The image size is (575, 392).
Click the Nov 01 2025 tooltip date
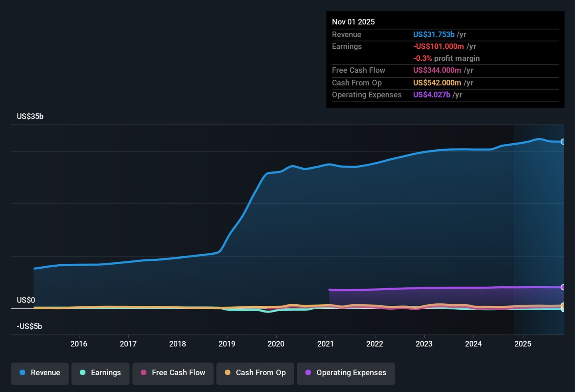coord(353,22)
